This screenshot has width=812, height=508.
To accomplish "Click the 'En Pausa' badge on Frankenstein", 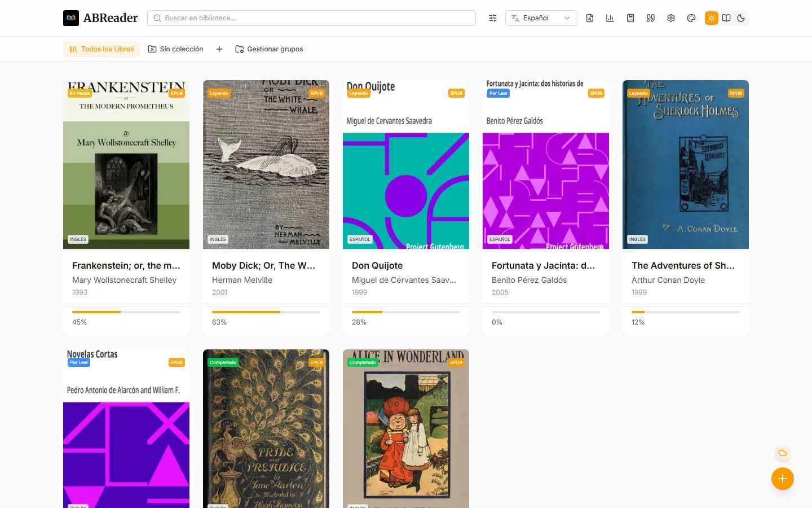I will [80, 93].
